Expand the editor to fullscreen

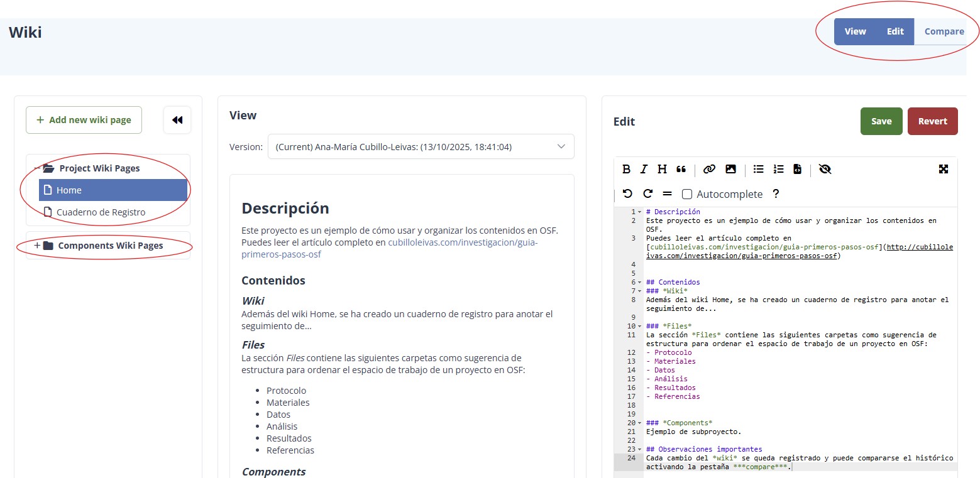pyautogui.click(x=943, y=169)
